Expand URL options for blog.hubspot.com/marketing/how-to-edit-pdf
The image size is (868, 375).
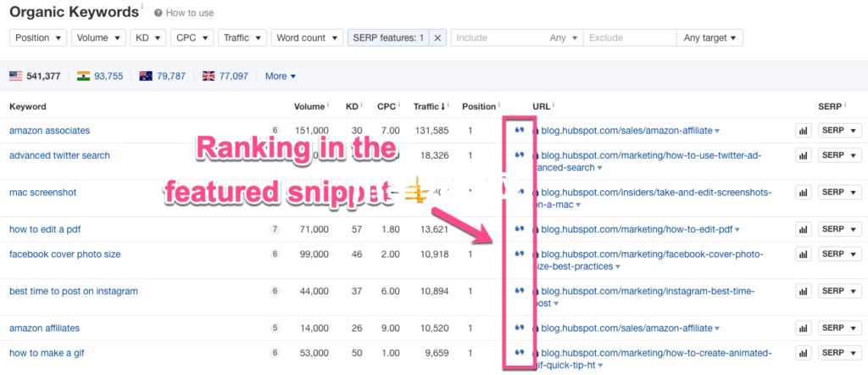pos(737,230)
